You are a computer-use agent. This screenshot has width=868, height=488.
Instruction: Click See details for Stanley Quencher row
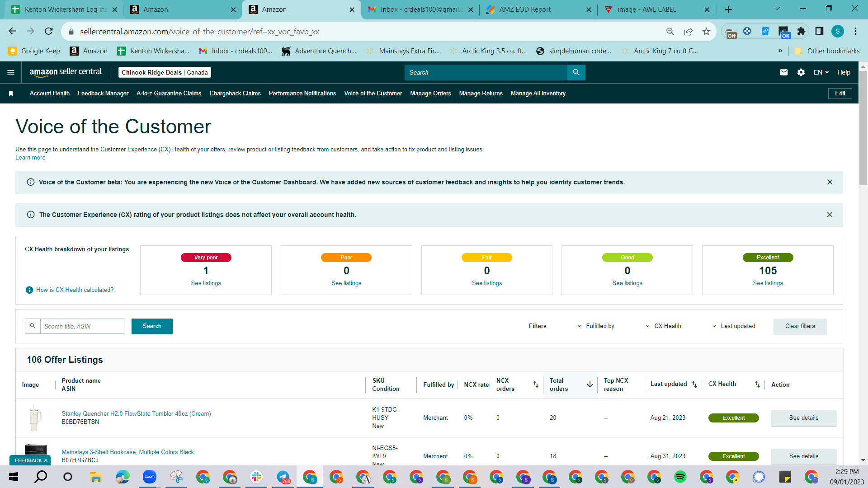(x=803, y=418)
